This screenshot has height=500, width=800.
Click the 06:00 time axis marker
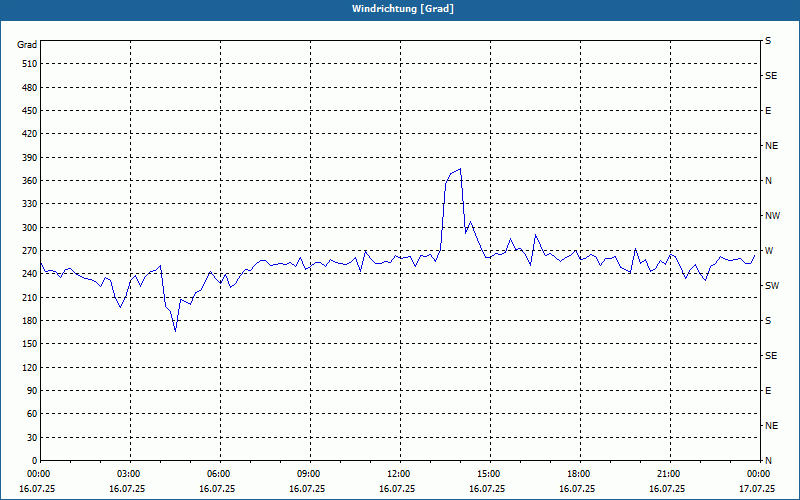click(x=219, y=474)
